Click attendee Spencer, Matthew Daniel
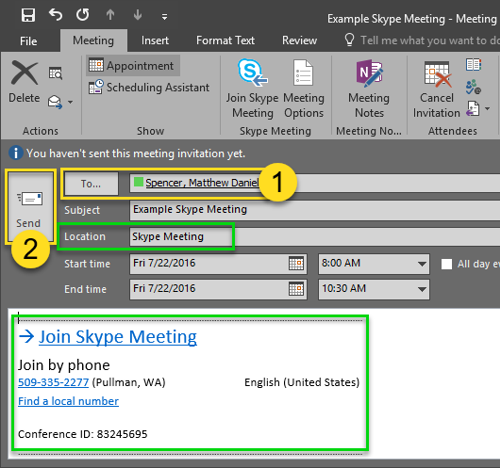The image size is (500, 468). click(x=202, y=183)
